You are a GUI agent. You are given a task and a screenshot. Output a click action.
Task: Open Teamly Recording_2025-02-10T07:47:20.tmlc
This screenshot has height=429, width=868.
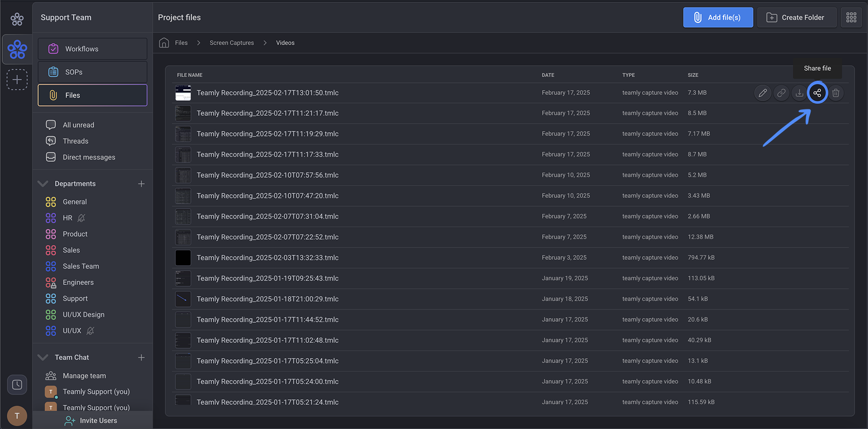tap(267, 196)
